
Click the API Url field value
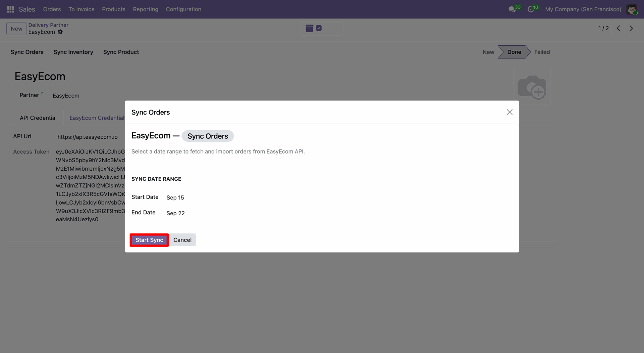(88, 137)
